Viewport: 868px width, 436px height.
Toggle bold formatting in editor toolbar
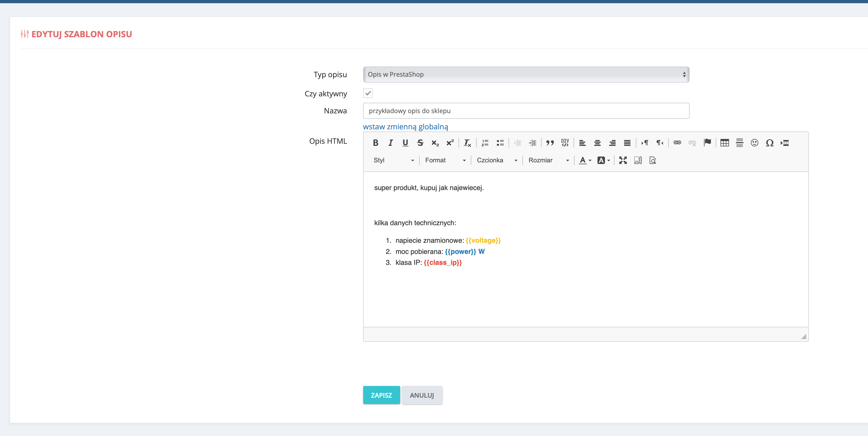click(x=375, y=143)
